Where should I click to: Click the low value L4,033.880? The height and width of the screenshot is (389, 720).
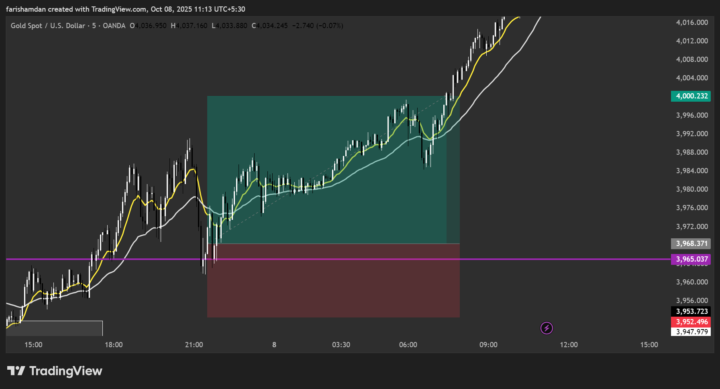230,26
